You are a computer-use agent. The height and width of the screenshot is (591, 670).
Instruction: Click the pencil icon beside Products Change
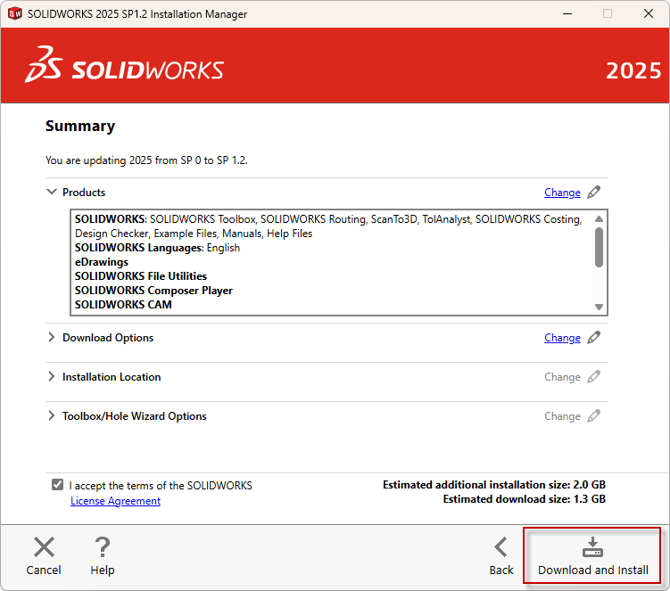pos(594,192)
